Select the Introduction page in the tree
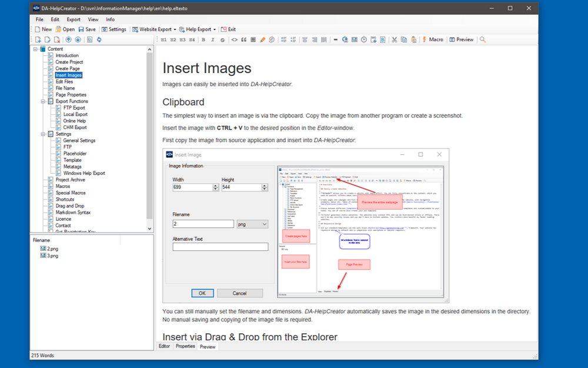This screenshot has width=588, height=368. [67, 55]
